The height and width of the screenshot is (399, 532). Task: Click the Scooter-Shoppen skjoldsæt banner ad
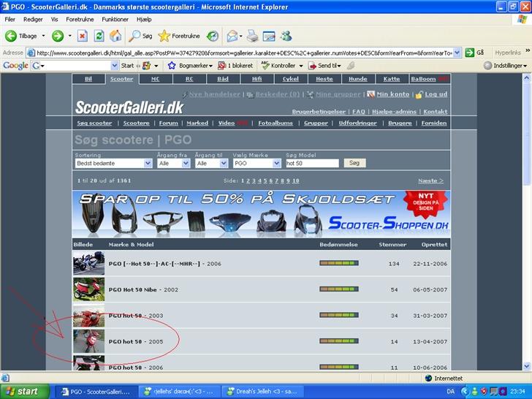(x=261, y=214)
